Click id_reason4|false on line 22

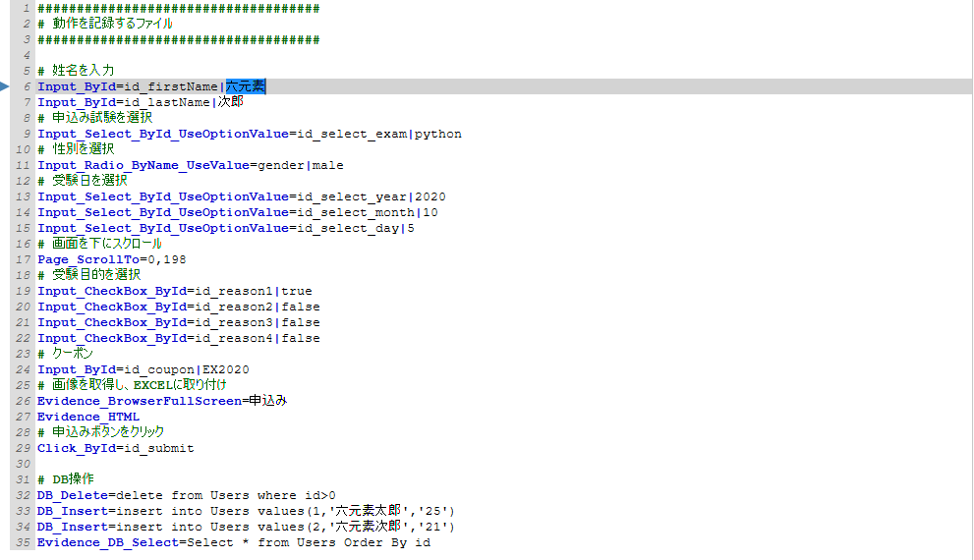coord(258,338)
